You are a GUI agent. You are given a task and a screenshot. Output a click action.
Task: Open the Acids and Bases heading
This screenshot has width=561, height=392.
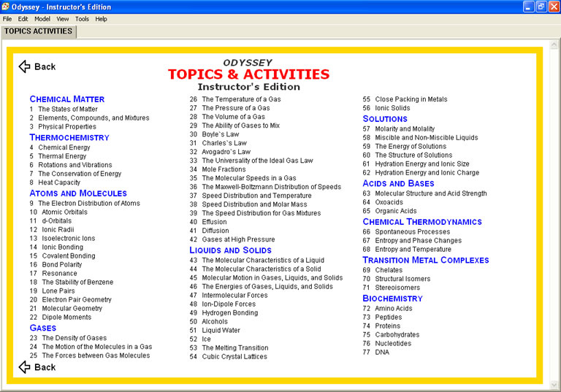click(x=398, y=183)
